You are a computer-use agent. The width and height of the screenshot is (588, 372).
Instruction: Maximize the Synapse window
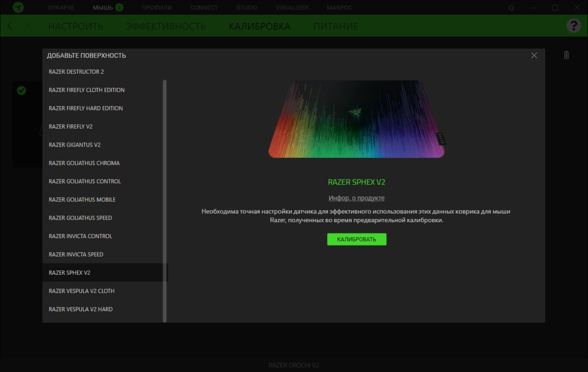tap(555, 8)
